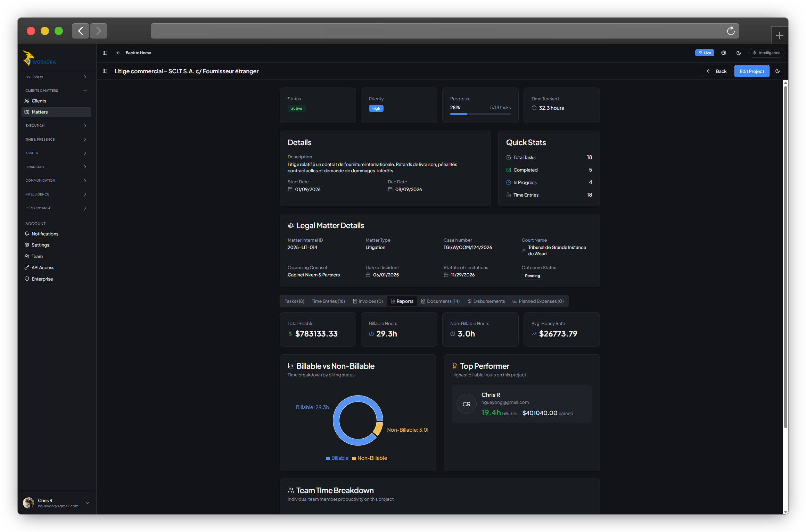
Task: Click the globe language icon top right
Action: pos(724,53)
